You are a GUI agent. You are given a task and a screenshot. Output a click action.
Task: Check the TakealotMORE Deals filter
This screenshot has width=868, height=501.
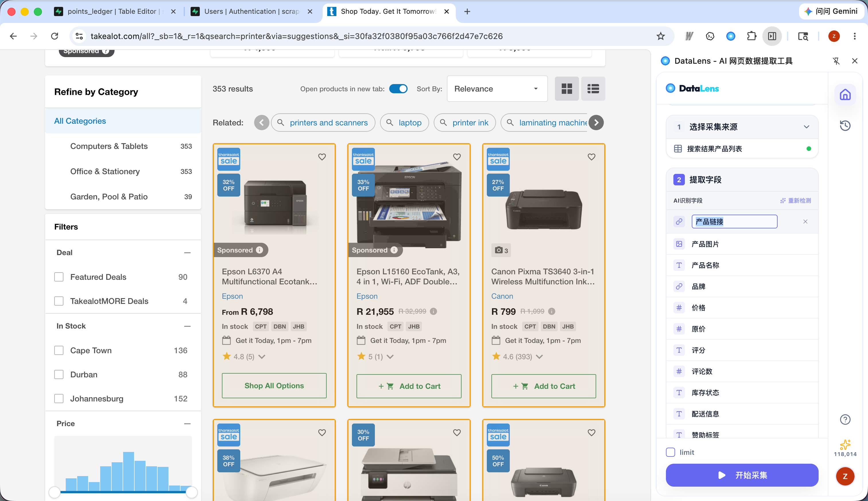(59, 301)
